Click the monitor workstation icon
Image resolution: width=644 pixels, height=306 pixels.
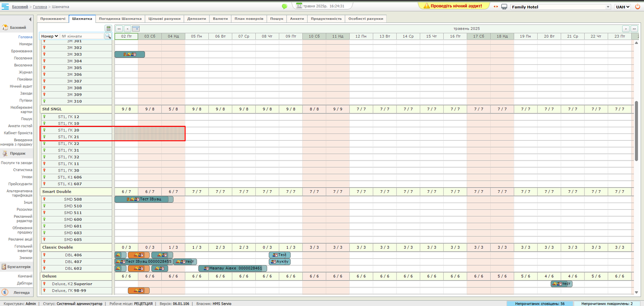pos(504,7)
